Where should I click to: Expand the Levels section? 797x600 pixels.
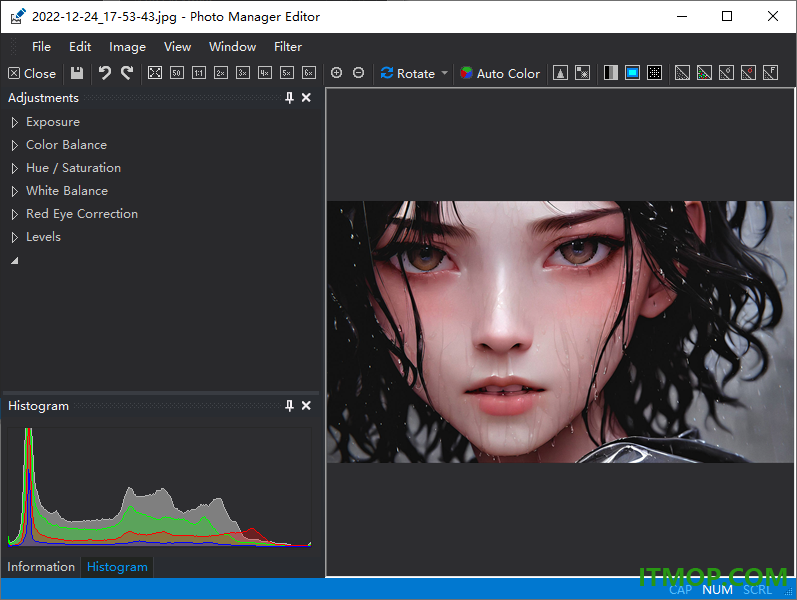pyautogui.click(x=15, y=237)
